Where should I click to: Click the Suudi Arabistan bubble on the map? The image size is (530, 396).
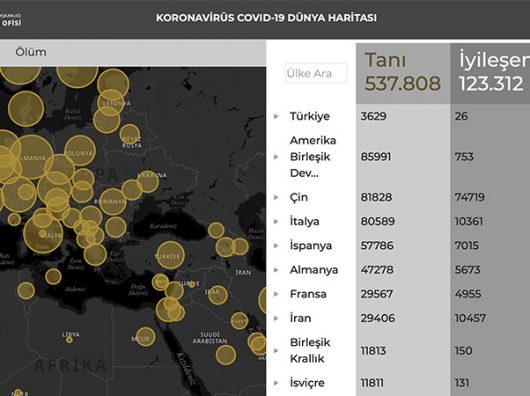click(x=226, y=355)
